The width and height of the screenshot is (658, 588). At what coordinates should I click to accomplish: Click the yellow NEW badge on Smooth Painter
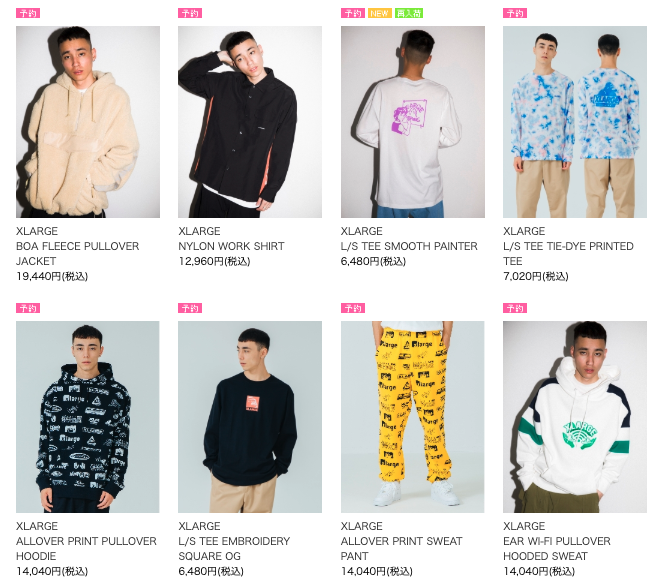pos(379,13)
